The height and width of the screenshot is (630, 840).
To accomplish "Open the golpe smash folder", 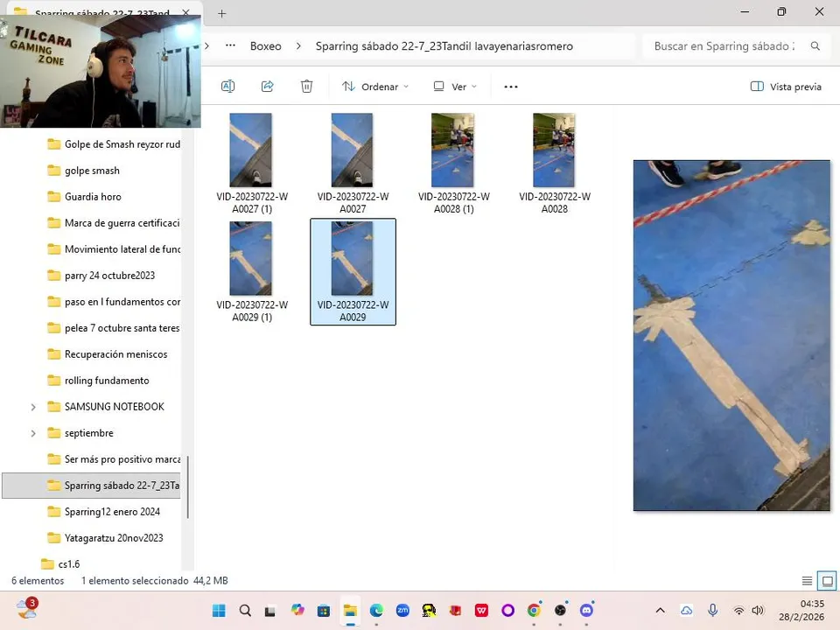I will (x=84, y=171).
